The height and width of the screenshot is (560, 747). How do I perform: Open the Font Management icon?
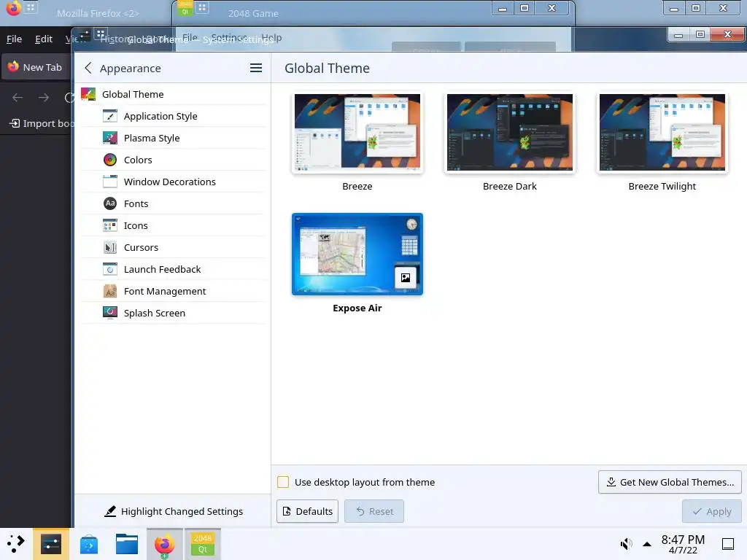click(x=110, y=292)
